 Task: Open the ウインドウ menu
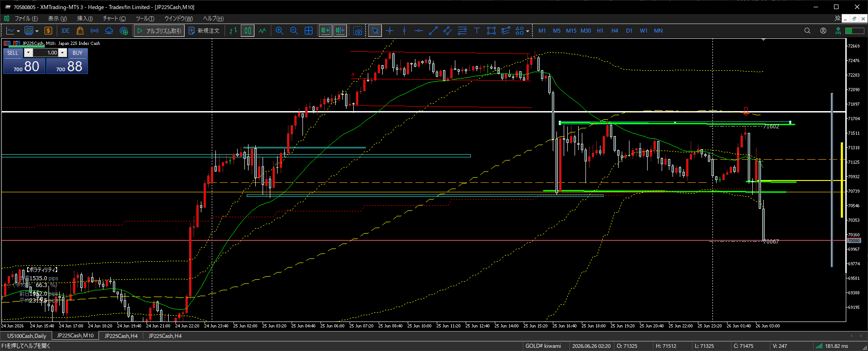[178, 19]
